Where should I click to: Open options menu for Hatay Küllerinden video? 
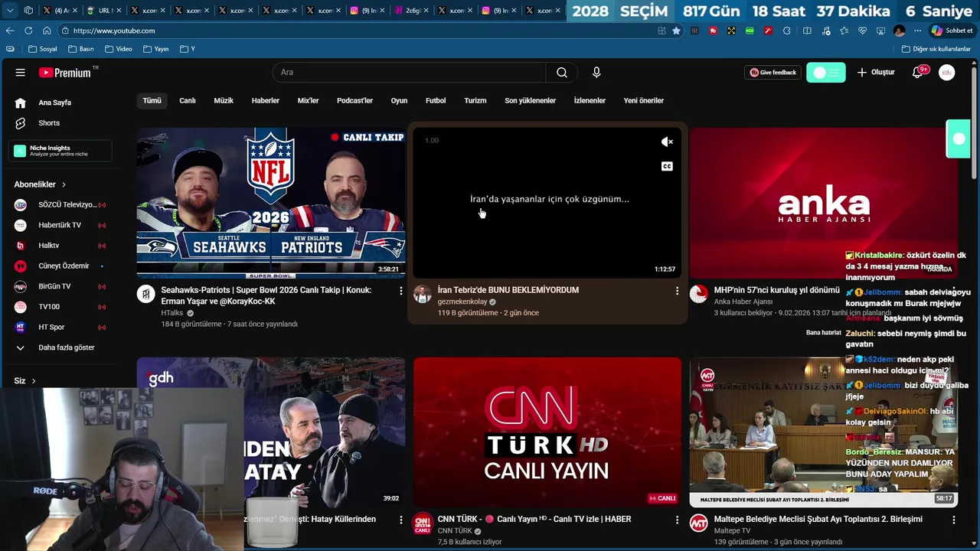tap(400, 520)
